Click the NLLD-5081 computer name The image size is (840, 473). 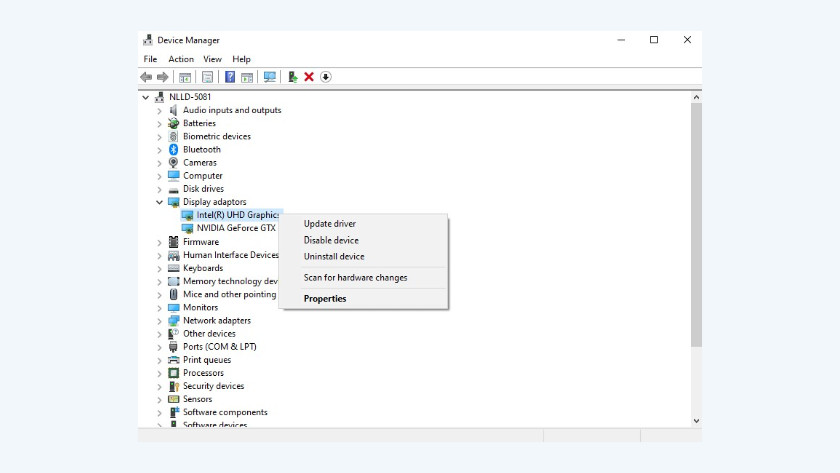pyautogui.click(x=190, y=97)
